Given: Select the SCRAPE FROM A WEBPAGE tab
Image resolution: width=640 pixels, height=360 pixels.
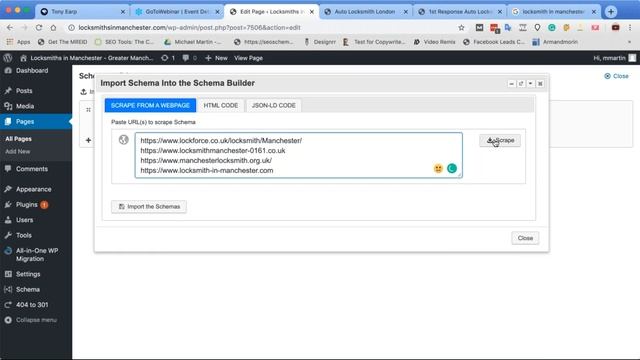Looking at the screenshot, I should (150, 105).
